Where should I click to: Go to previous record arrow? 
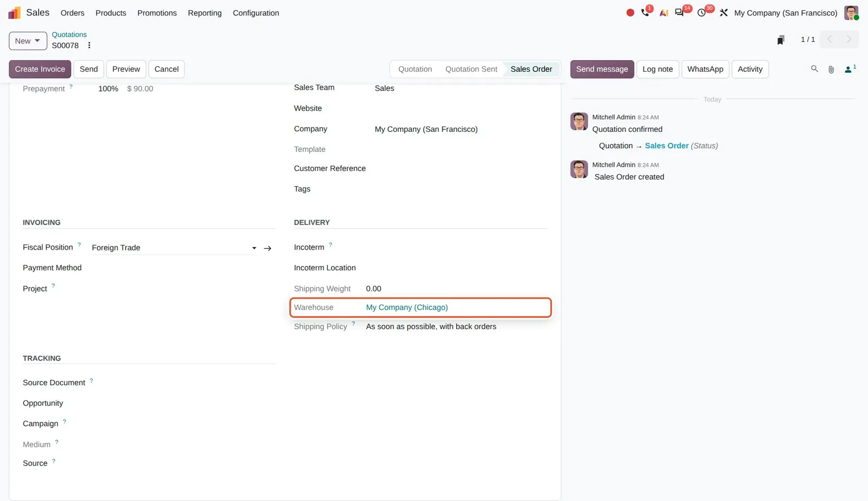[829, 39]
